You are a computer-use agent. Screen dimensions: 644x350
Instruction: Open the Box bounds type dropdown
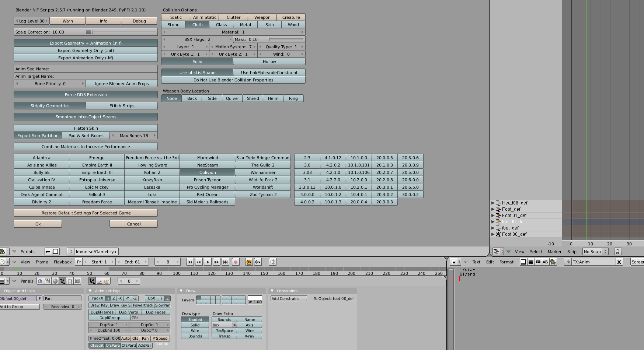224,325
